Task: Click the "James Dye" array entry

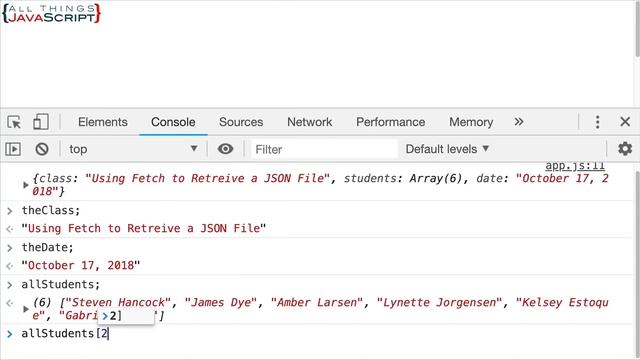Action: [221, 302]
